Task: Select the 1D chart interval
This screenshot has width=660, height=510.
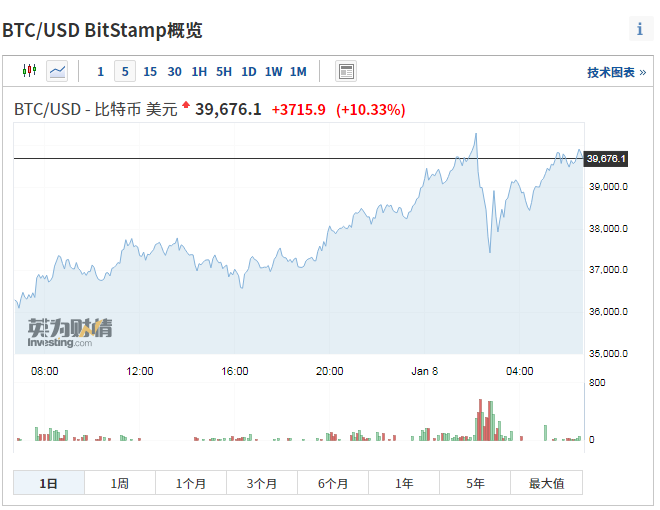Action: click(x=249, y=71)
